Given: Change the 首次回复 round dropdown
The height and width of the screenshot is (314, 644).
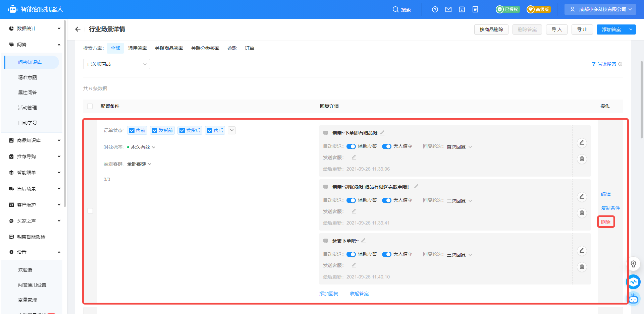Looking at the screenshot, I should pos(459,147).
